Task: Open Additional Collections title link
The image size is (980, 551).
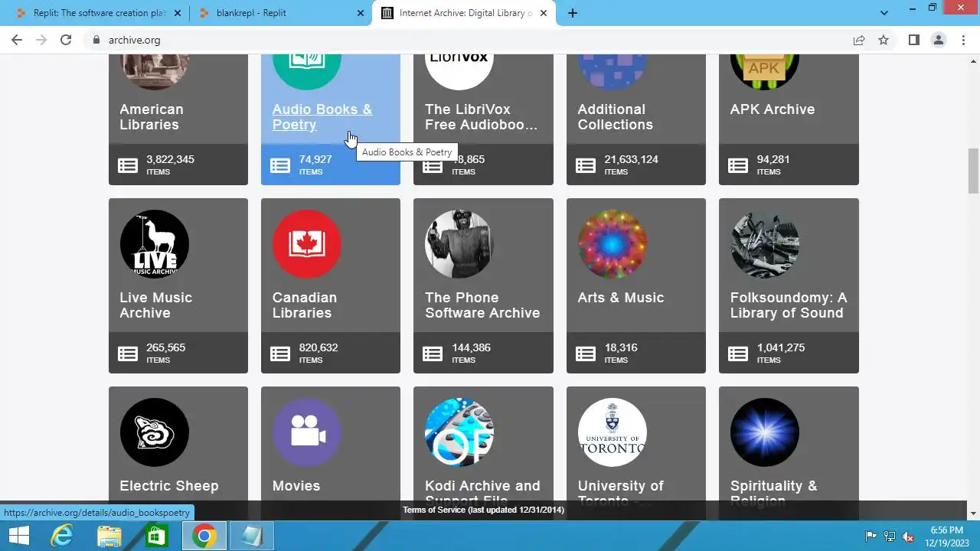Action: 615,117
